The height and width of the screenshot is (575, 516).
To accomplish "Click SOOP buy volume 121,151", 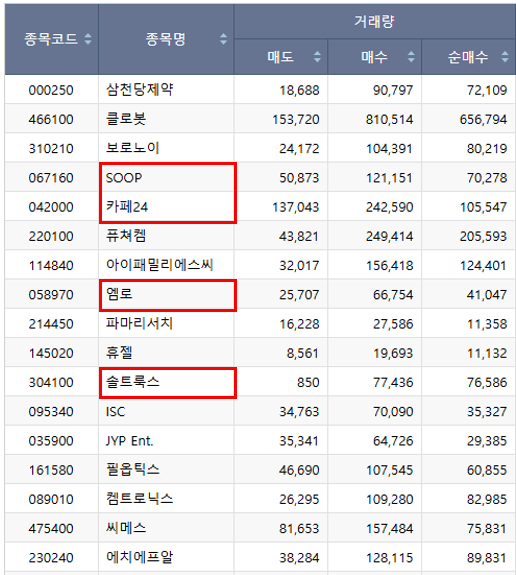I will [389, 178].
